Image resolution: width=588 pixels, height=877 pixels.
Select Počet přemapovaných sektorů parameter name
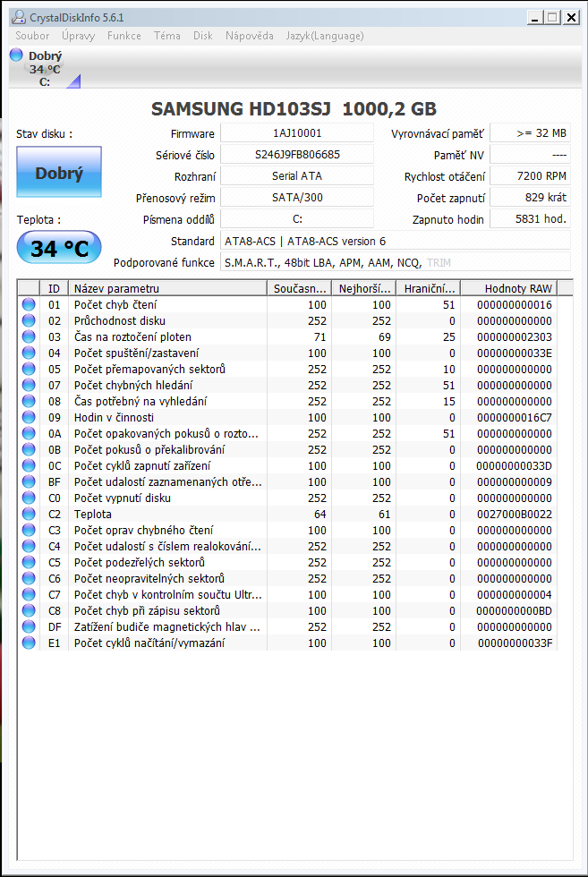[x=150, y=369]
